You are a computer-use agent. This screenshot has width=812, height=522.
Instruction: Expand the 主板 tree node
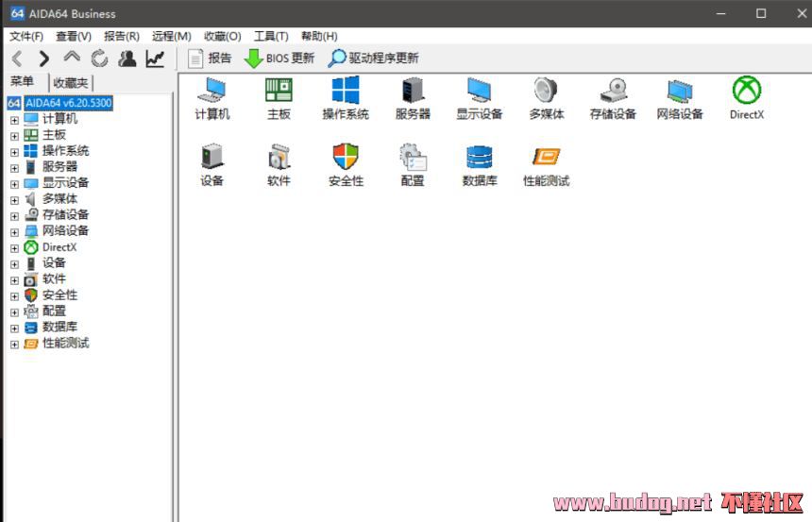click(x=14, y=136)
